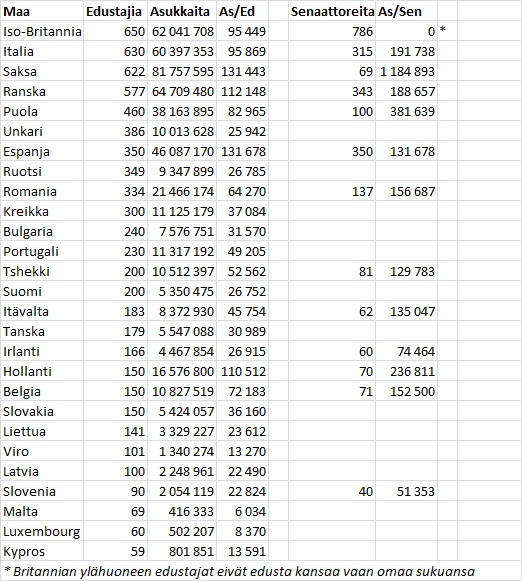Click Saksa population cell 81 757 595
This screenshot has height=581, width=522.
point(182,71)
